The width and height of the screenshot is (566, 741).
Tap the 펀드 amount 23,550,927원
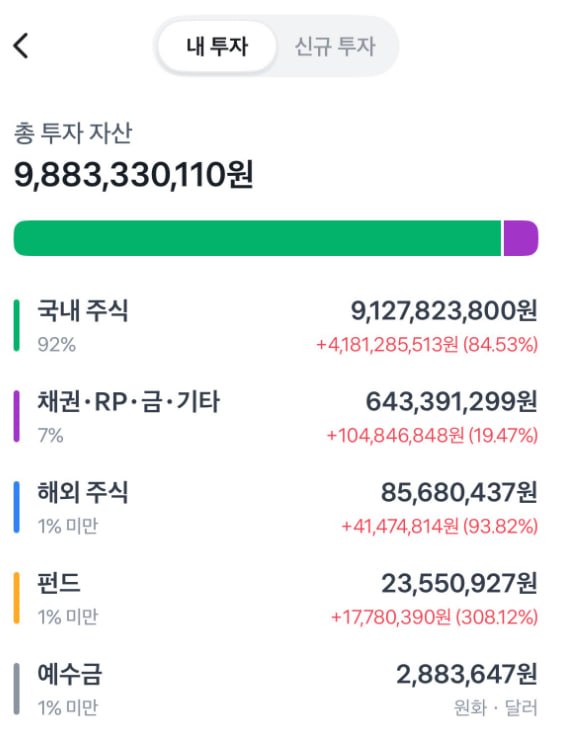coord(459,583)
